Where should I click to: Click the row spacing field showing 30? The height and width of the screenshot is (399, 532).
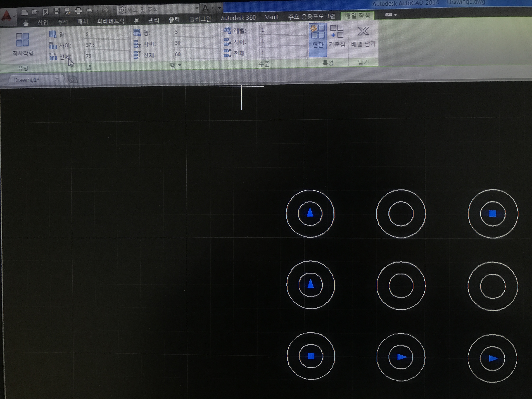point(196,43)
